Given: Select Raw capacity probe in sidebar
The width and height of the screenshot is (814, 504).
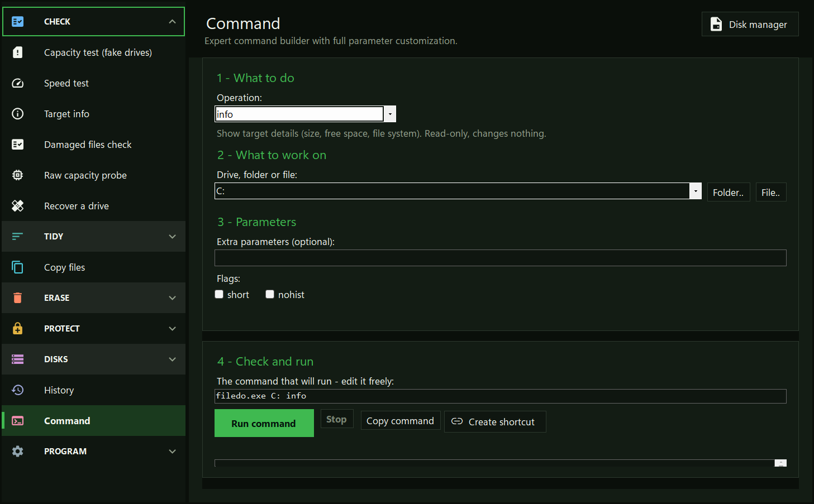Looking at the screenshot, I should pyautogui.click(x=94, y=175).
